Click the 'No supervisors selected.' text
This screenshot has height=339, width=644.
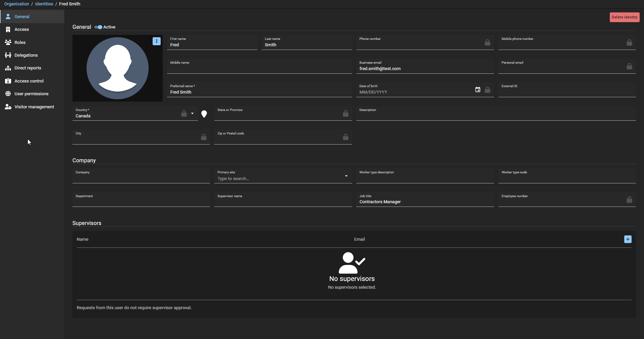pos(352,287)
